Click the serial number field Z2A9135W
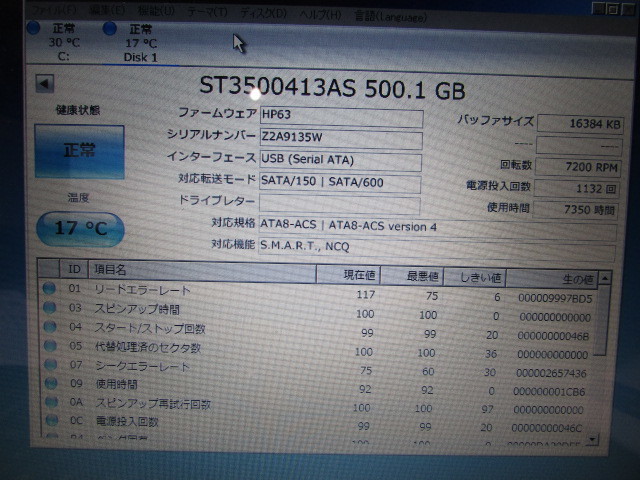The image size is (640, 480). point(341,139)
